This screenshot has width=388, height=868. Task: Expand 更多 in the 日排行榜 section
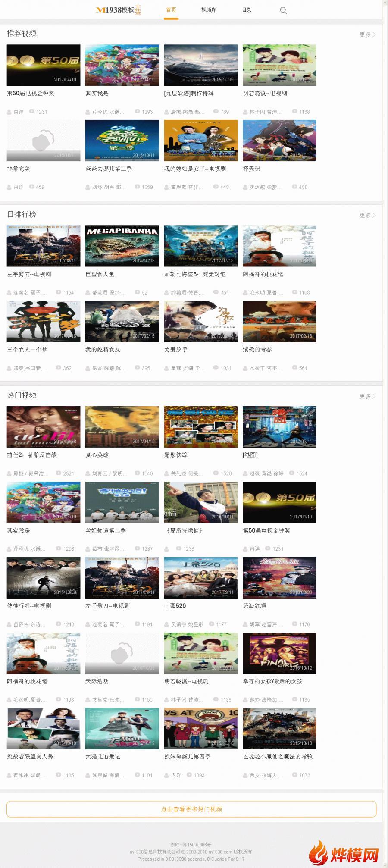368,215
